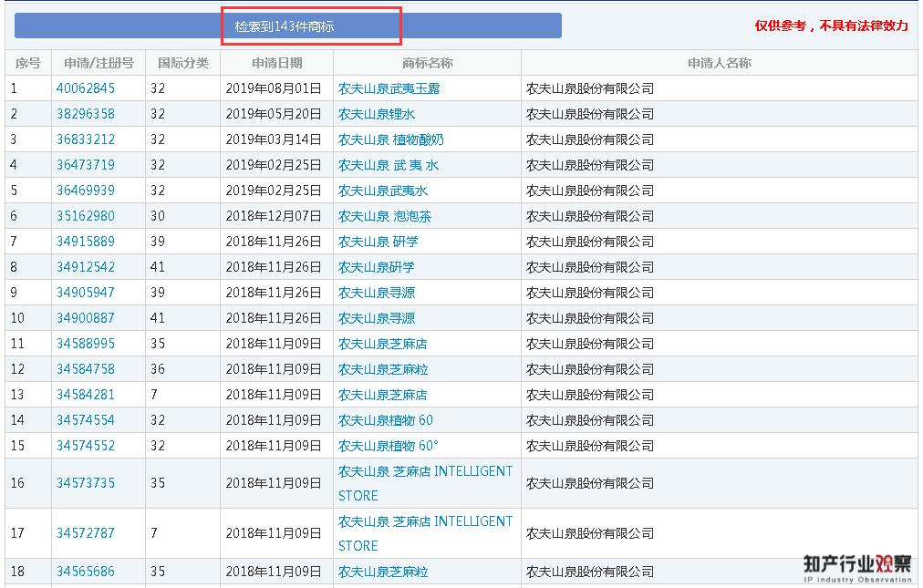Viewport: 923px width, 588px height.
Task: Open trademark 农夫山泉 研学 in row 7
Action: [378, 242]
